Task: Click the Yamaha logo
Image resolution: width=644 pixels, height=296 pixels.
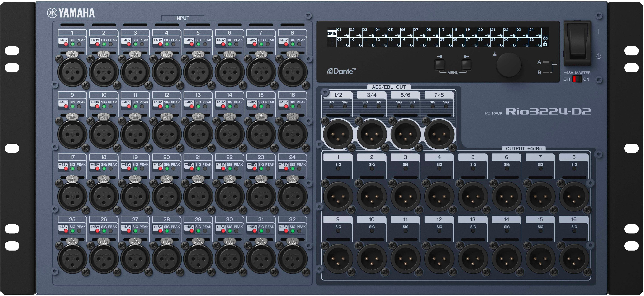Action: pos(71,13)
